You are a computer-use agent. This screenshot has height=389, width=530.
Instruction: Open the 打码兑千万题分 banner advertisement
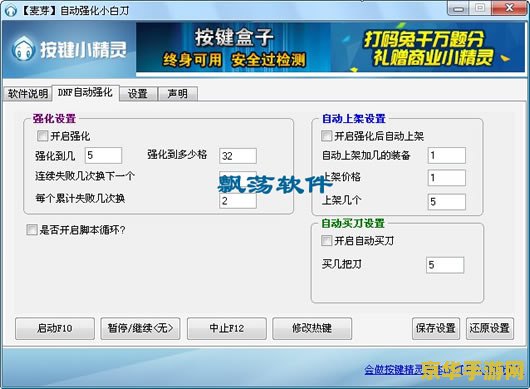pyautogui.click(x=428, y=48)
